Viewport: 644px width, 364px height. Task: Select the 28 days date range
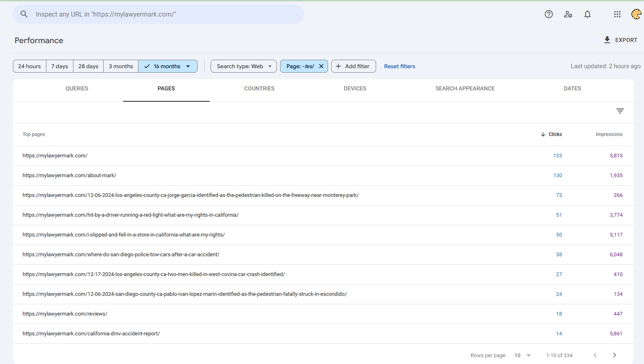[x=88, y=66]
